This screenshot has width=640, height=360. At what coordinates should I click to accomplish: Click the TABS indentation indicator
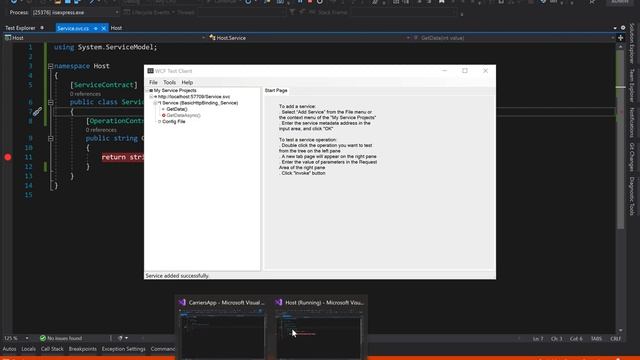(596, 339)
